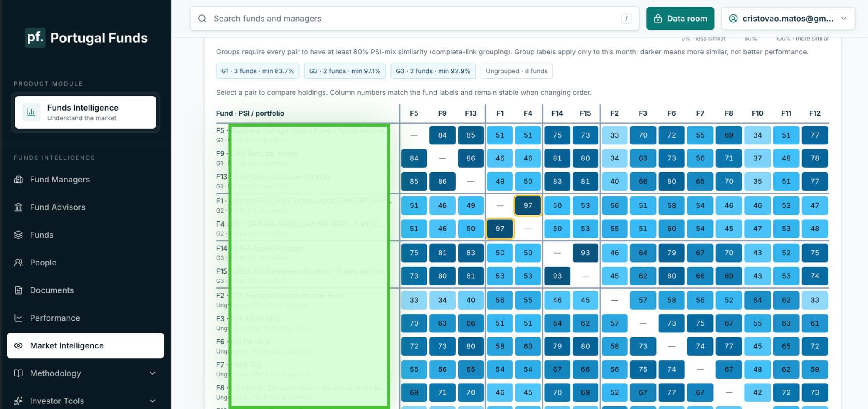Click the Data room lock icon
The height and width of the screenshot is (409, 868).
pos(658,19)
